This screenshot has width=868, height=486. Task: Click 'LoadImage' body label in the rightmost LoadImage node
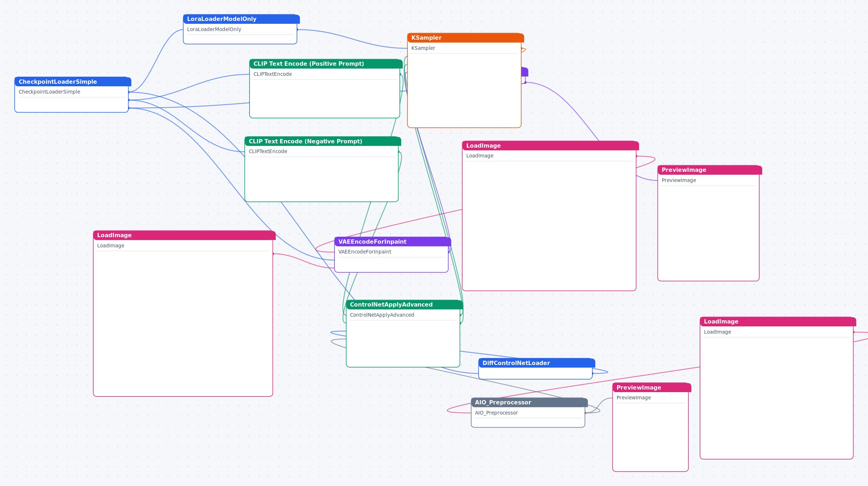[x=717, y=332]
